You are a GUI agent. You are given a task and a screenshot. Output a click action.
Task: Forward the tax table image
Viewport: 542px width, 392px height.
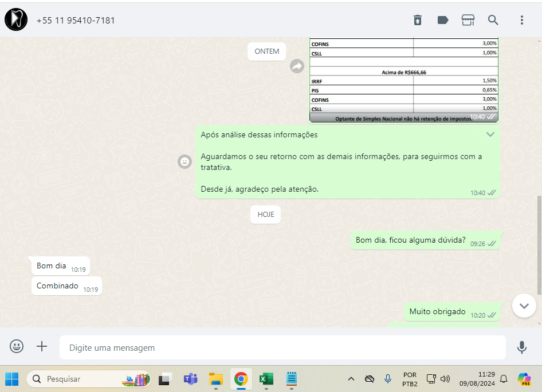[297, 66]
